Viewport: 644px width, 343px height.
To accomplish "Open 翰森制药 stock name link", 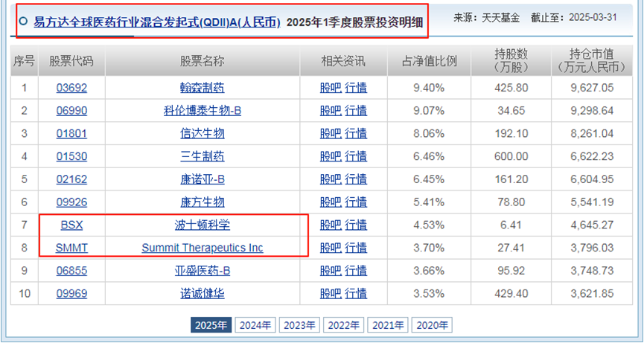I will (x=203, y=88).
